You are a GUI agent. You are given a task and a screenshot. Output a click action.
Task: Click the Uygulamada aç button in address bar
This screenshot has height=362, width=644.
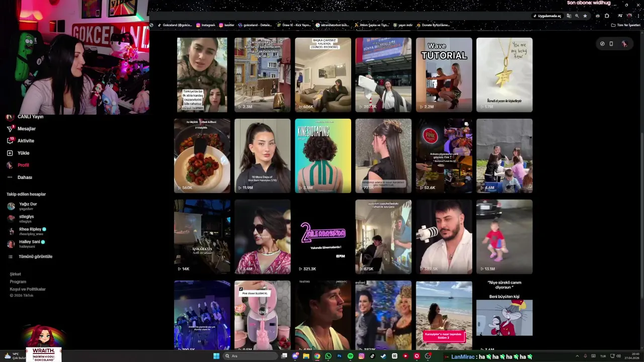pyautogui.click(x=547, y=16)
